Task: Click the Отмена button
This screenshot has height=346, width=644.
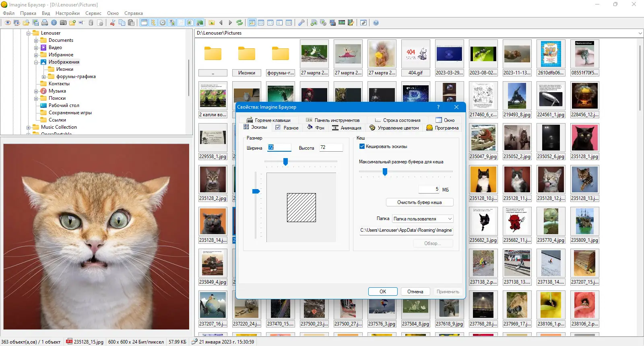Action: [415, 292]
